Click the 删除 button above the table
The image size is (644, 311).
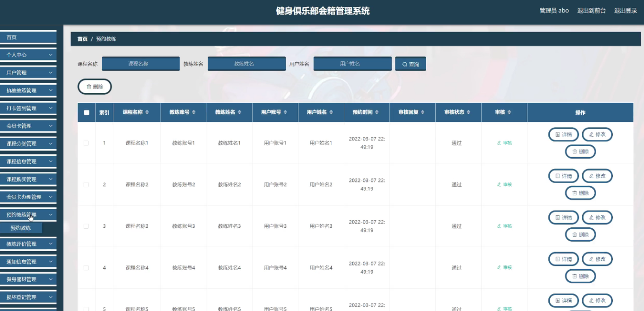[x=95, y=86]
